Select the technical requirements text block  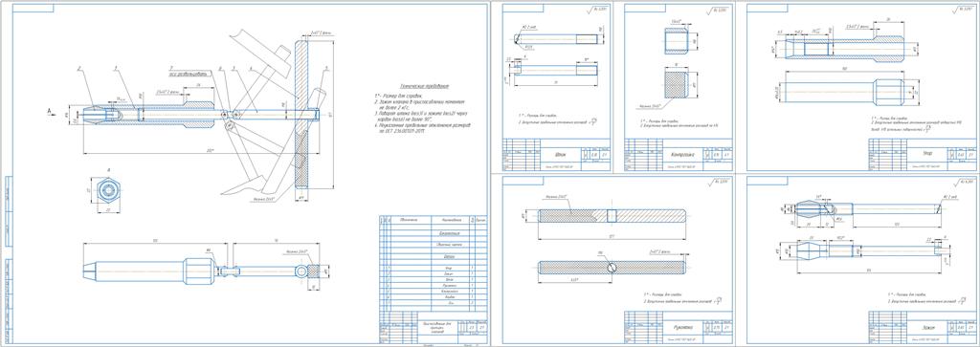tap(422, 107)
